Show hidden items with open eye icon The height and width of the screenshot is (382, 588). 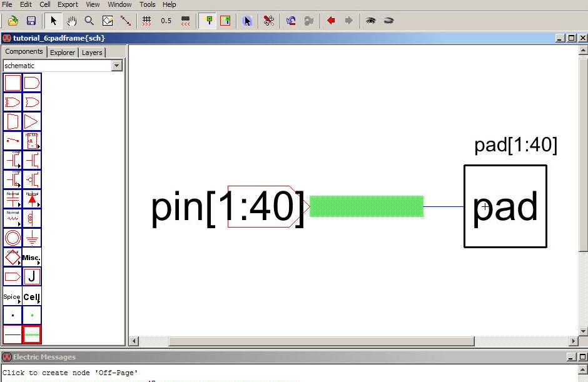coord(371,21)
